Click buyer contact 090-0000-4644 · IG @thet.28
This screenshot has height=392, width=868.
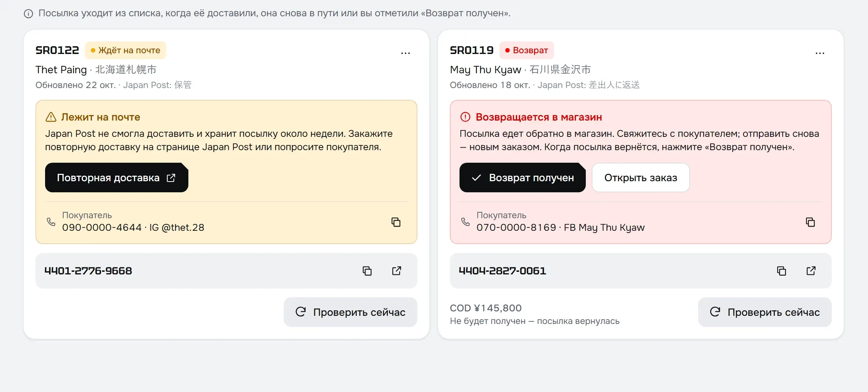click(x=133, y=227)
